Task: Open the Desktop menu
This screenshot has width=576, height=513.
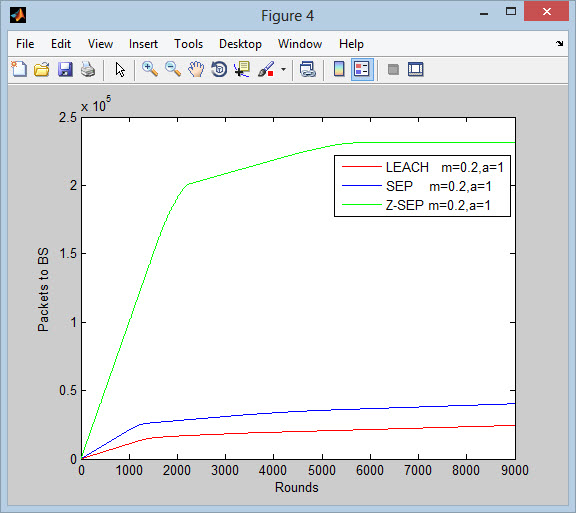Action: click(x=240, y=44)
